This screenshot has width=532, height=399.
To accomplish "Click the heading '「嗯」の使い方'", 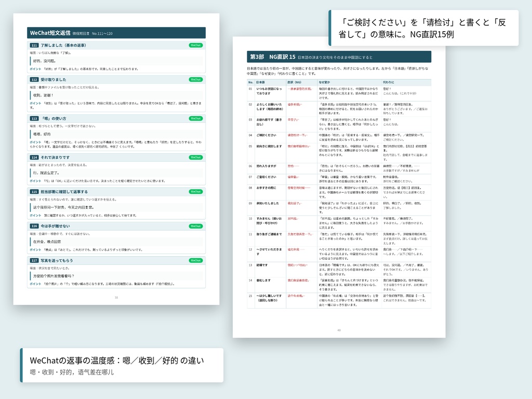I will (54, 118).
